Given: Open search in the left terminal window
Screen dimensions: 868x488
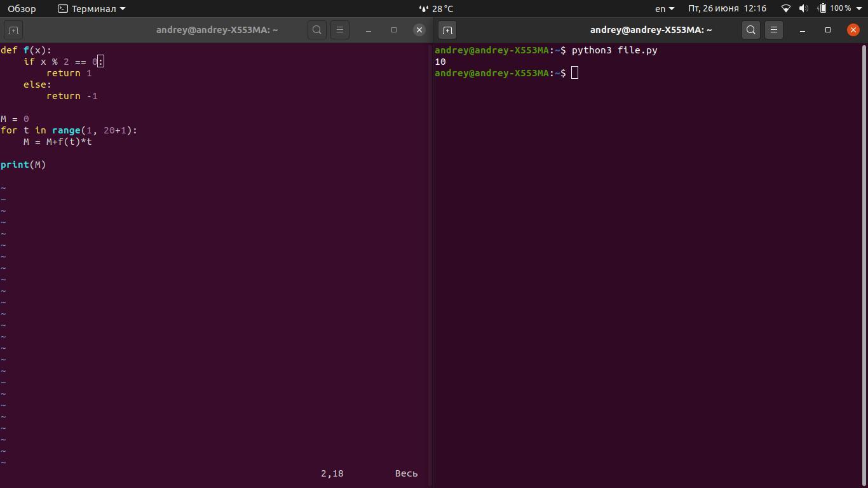Looking at the screenshot, I should tap(317, 30).
